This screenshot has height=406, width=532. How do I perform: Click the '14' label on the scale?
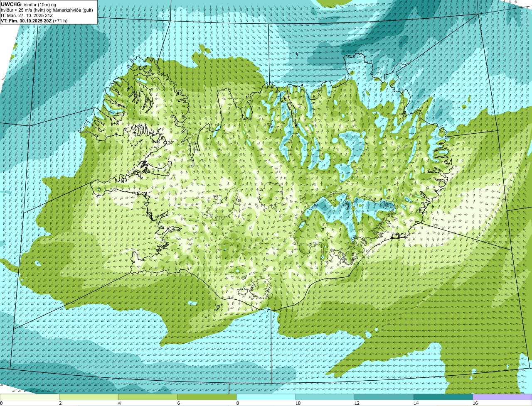[x=416, y=403]
